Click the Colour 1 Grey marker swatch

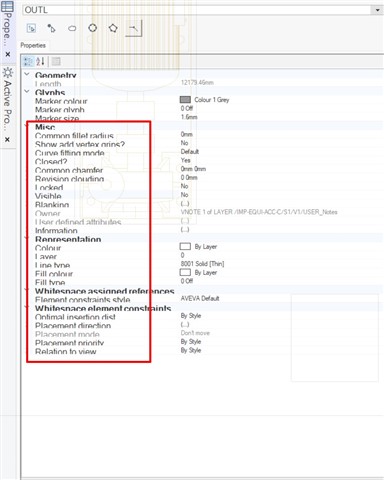click(x=185, y=100)
